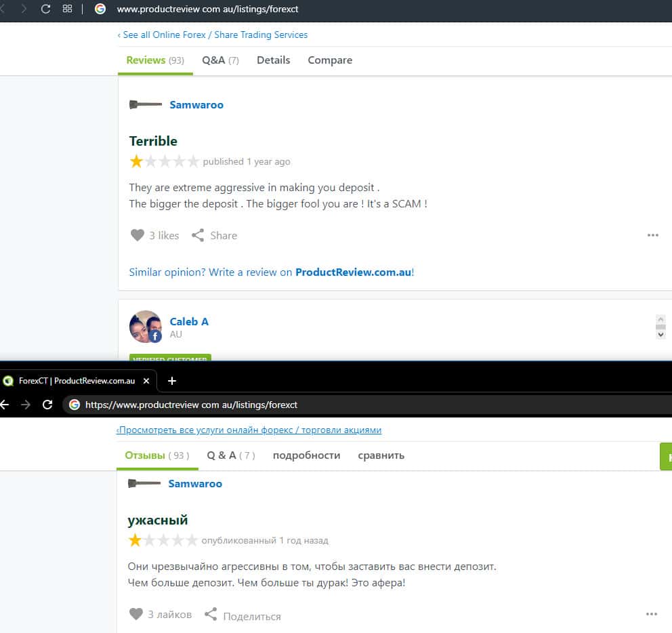Image resolution: width=672 pixels, height=633 pixels.
Task: Click the Google icon in bottom address bar
Action: (74, 405)
